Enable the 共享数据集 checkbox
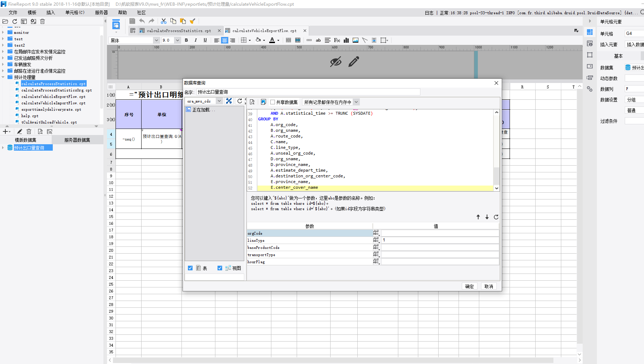The width and height of the screenshot is (644, 364). [273, 102]
